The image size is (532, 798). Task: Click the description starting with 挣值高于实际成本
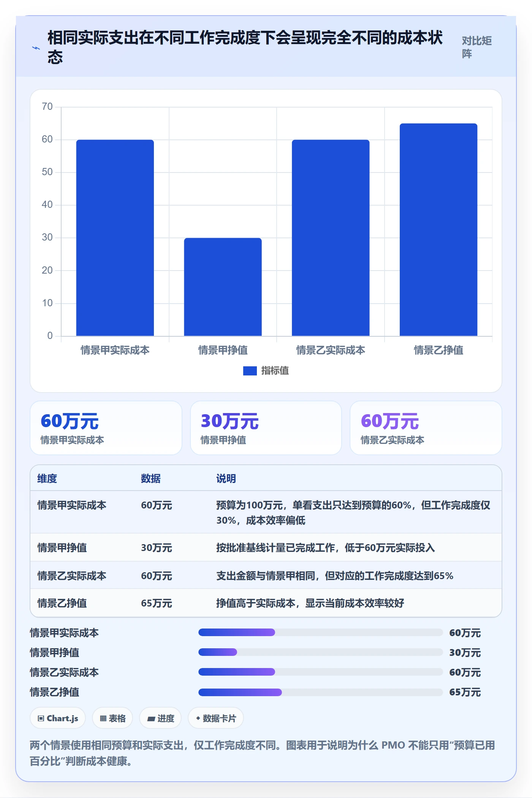(310, 603)
